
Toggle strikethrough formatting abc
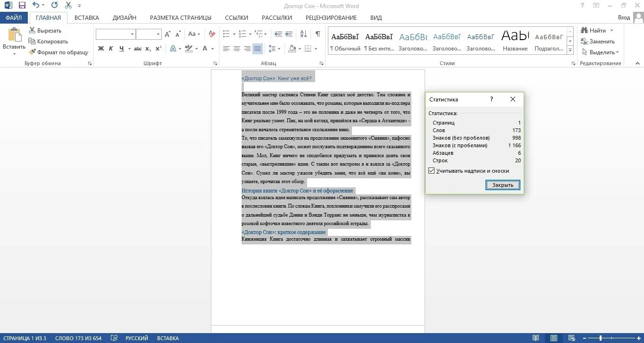pyautogui.click(x=138, y=49)
